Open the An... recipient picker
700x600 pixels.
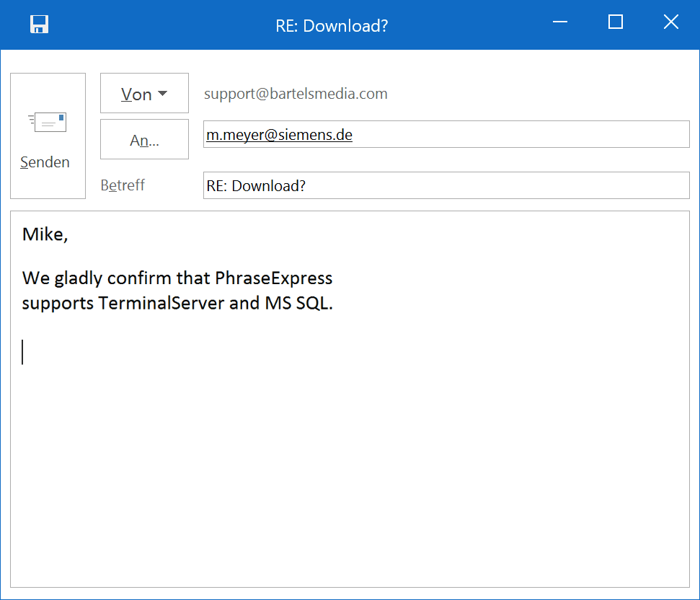(x=144, y=139)
